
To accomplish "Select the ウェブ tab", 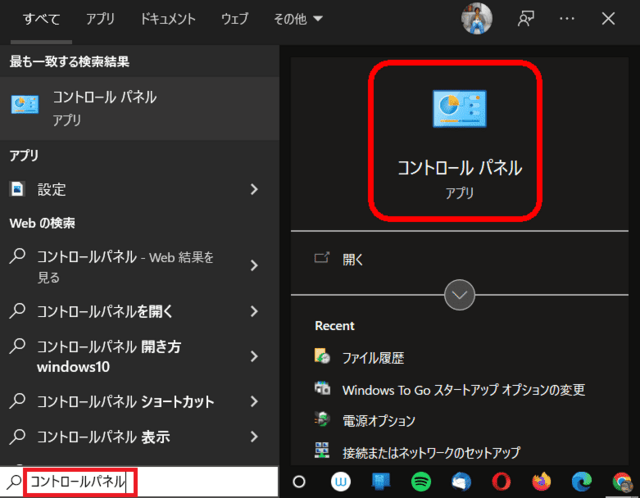I will pos(235,19).
